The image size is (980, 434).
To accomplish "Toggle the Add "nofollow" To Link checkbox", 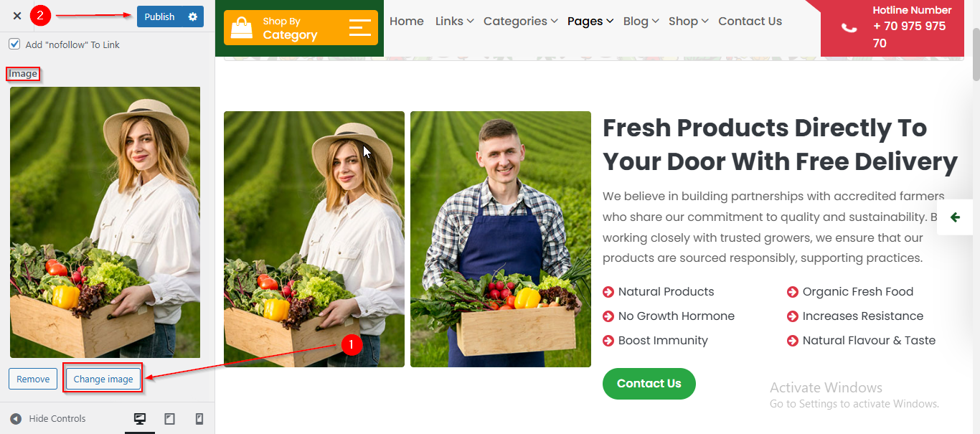I will [14, 44].
